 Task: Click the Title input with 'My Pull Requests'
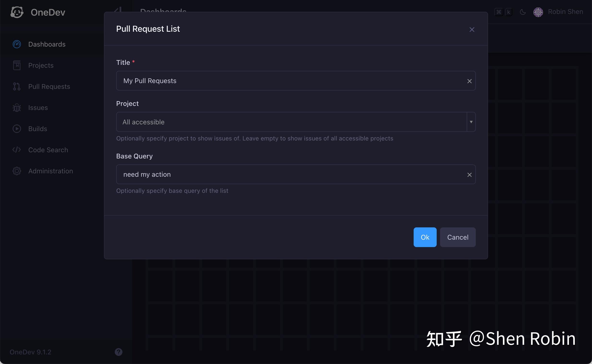296,81
